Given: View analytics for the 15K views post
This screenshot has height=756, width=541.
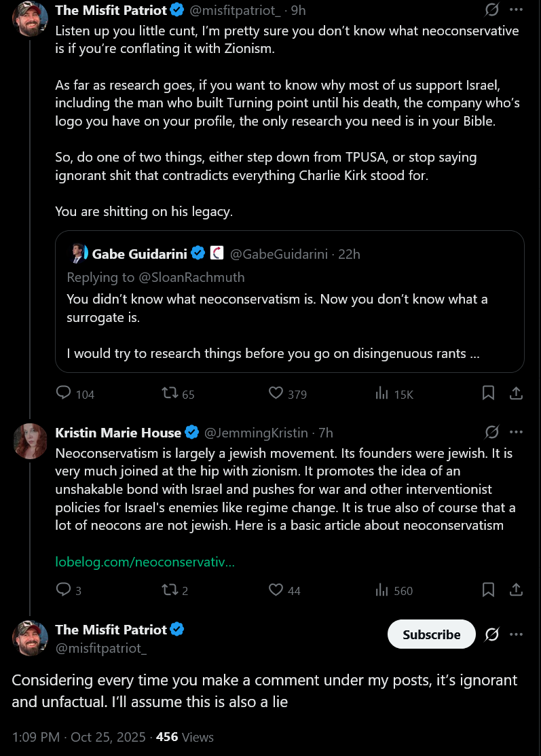Looking at the screenshot, I should click(x=382, y=393).
